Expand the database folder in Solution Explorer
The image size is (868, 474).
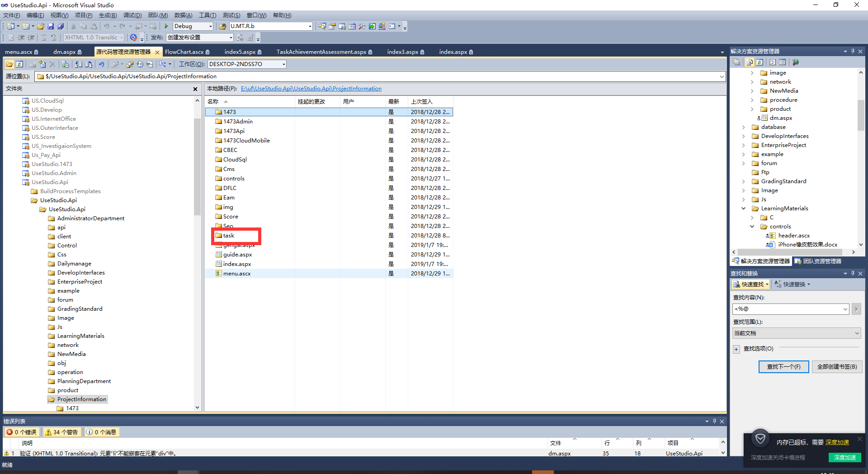744,127
